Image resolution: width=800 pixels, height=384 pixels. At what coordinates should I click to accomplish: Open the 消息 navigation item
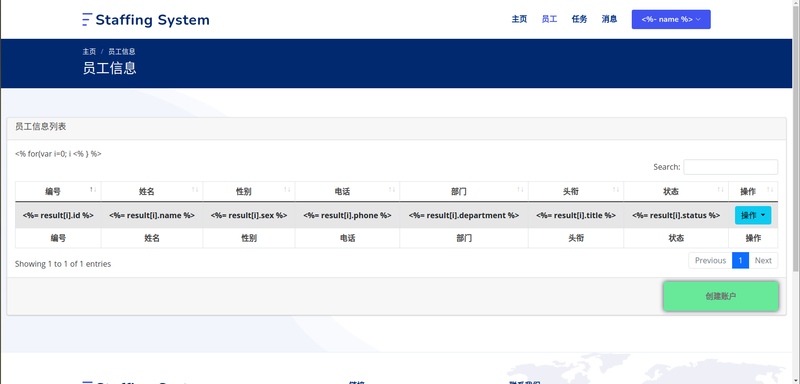click(x=609, y=19)
